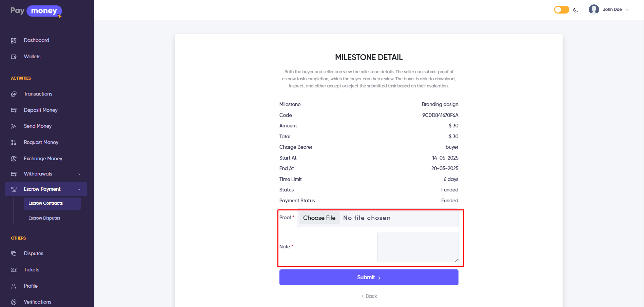Click the moon icon for dark theme

pos(575,10)
